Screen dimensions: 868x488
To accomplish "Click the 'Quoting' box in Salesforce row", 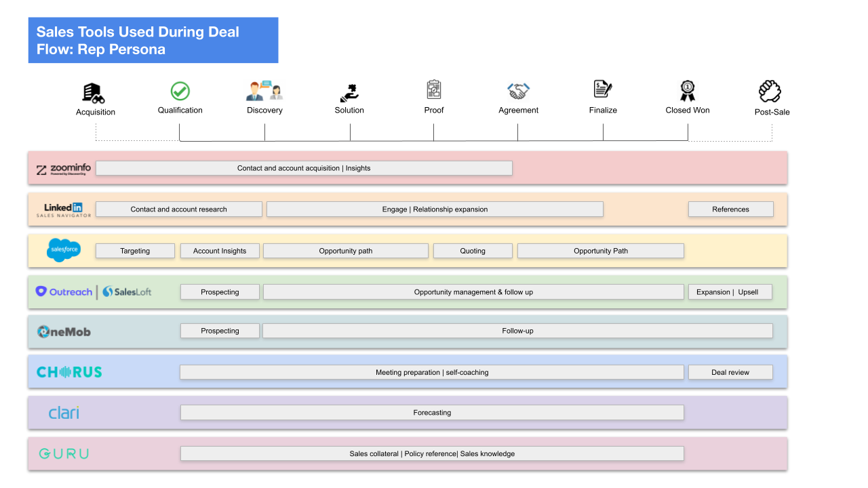I will (x=473, y=251).
